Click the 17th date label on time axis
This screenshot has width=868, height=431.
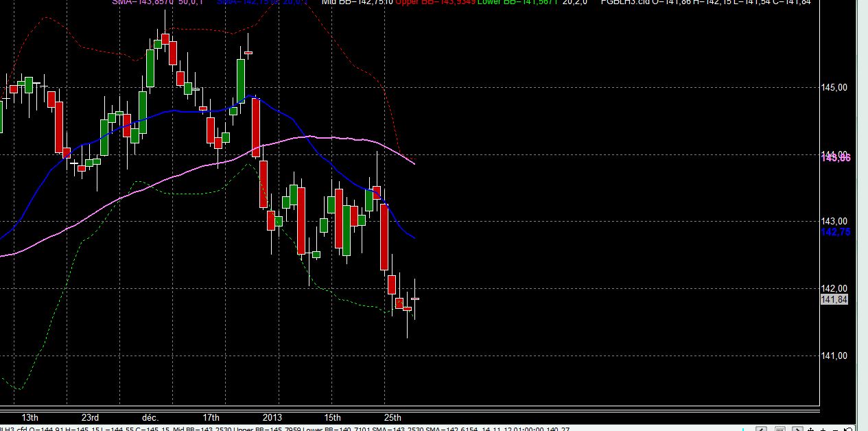pos(211,417)
